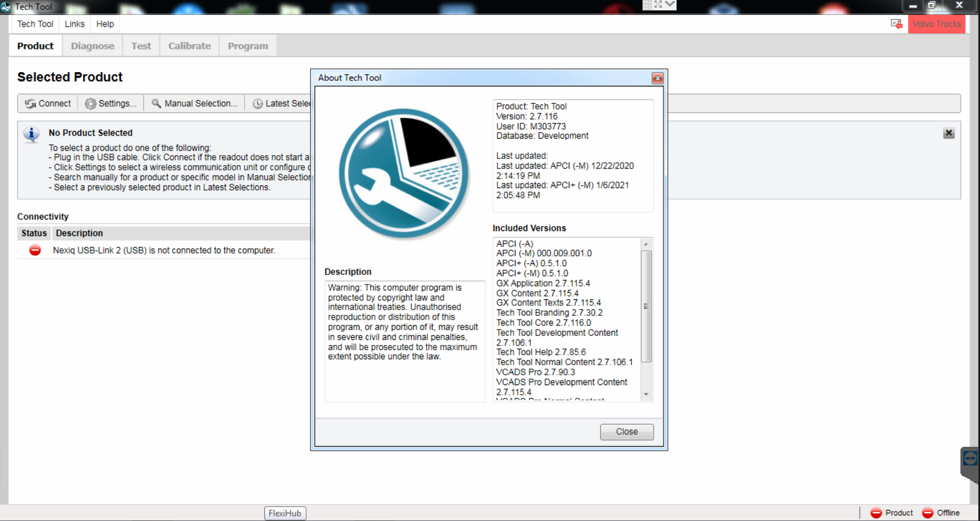The height and width of the screenshot is (521, 980).
Task: Switch to the Program tab
Action: [248, 46]
